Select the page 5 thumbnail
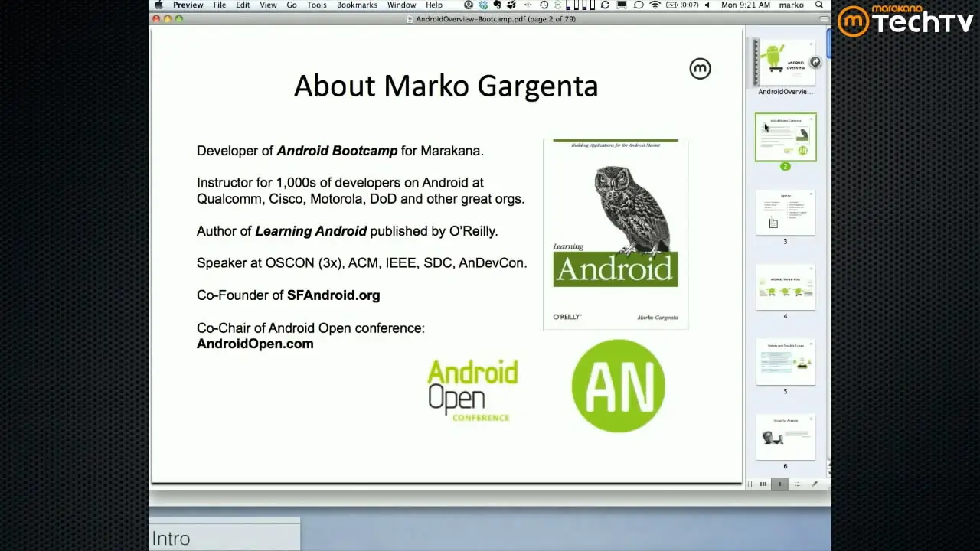 pyautogui.click(x=786, y=363)
